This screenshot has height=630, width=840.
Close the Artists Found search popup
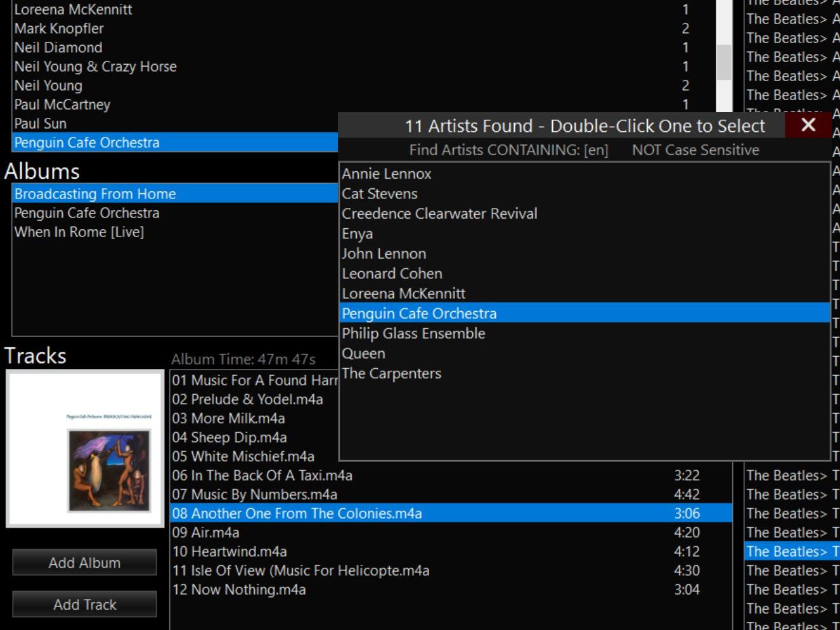click(x=808, y=125)
